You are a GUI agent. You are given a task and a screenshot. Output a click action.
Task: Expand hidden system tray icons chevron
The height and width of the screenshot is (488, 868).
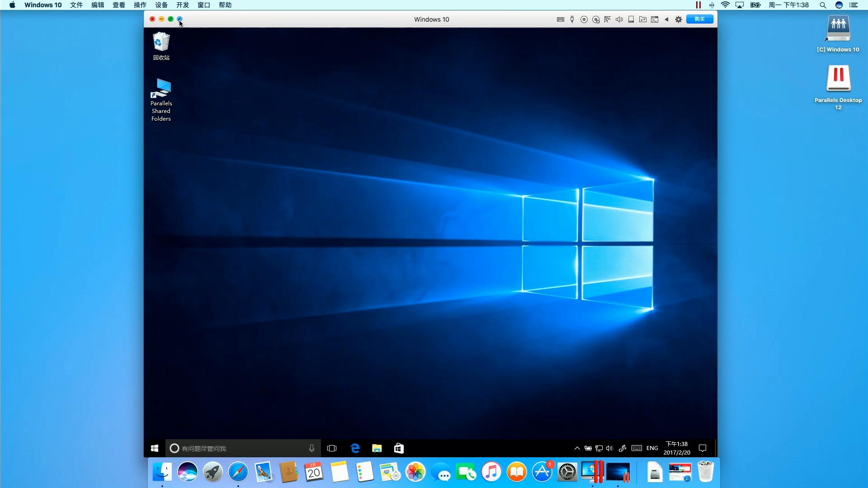click(x=577, y=448)
